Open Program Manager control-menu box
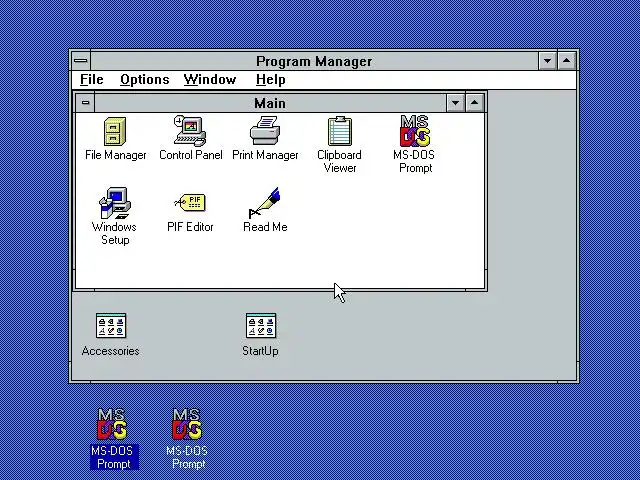 pyautogui.click(x=81, y=61)
